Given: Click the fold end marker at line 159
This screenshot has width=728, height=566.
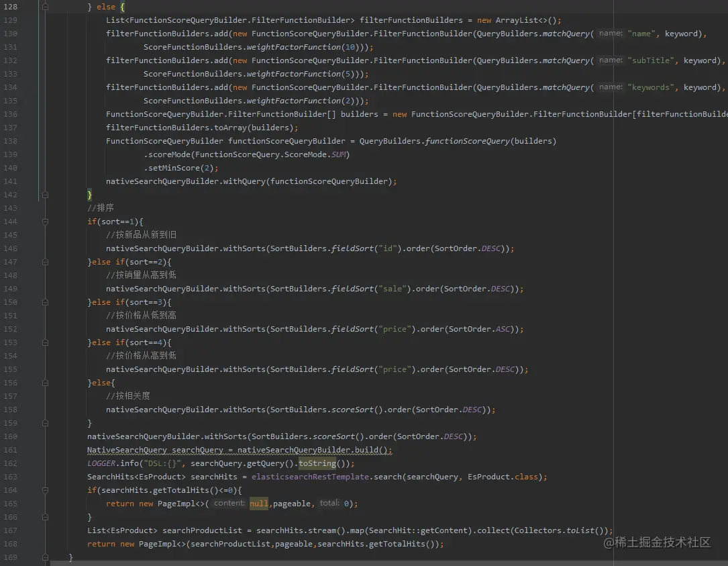Looking at the screenshot, I should (45, 423).
